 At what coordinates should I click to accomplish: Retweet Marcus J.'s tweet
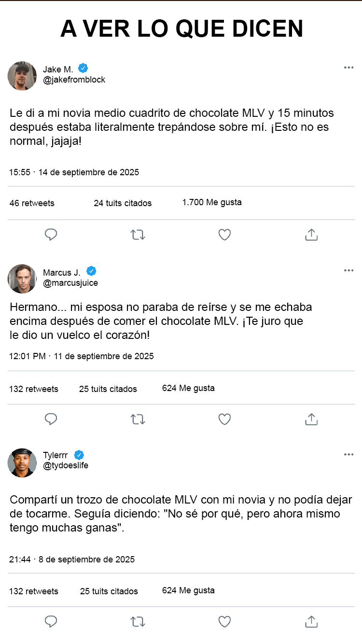[138, 419]
